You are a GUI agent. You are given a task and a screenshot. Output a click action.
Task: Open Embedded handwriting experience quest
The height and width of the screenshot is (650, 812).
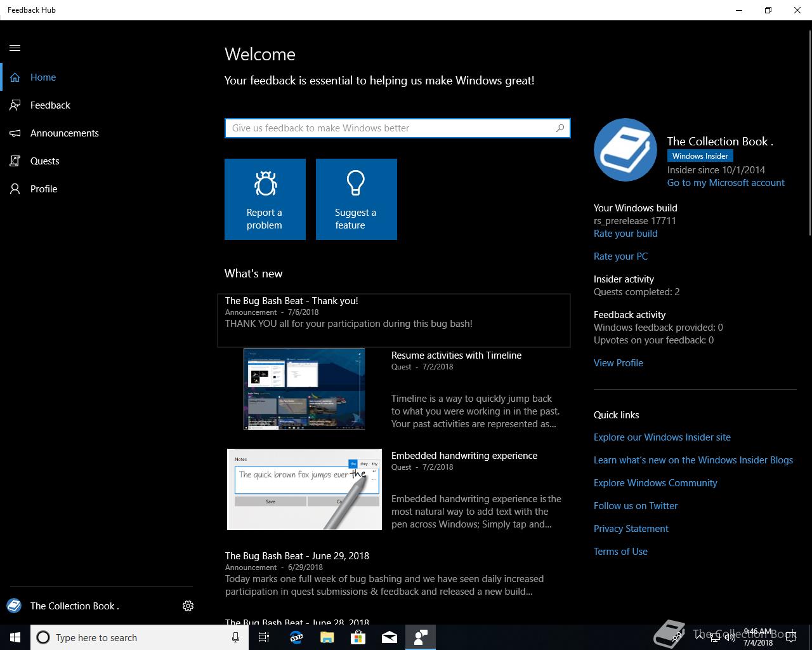(x=464, y=456)
